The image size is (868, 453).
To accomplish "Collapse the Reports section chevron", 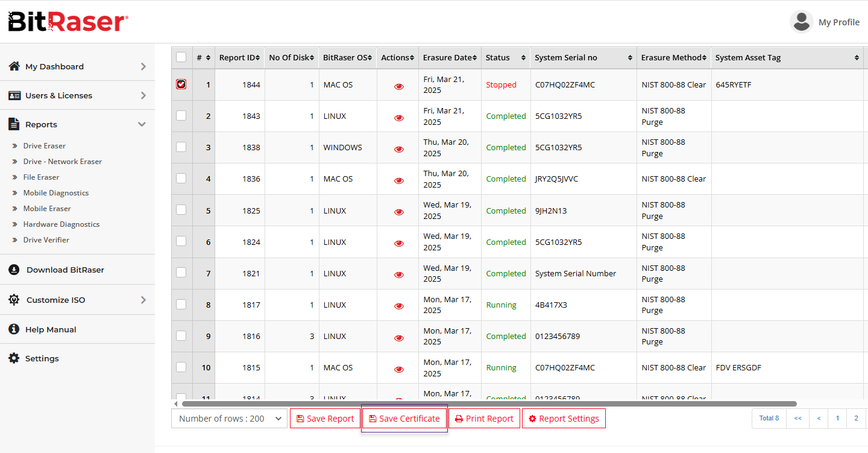I will point(142,124).
